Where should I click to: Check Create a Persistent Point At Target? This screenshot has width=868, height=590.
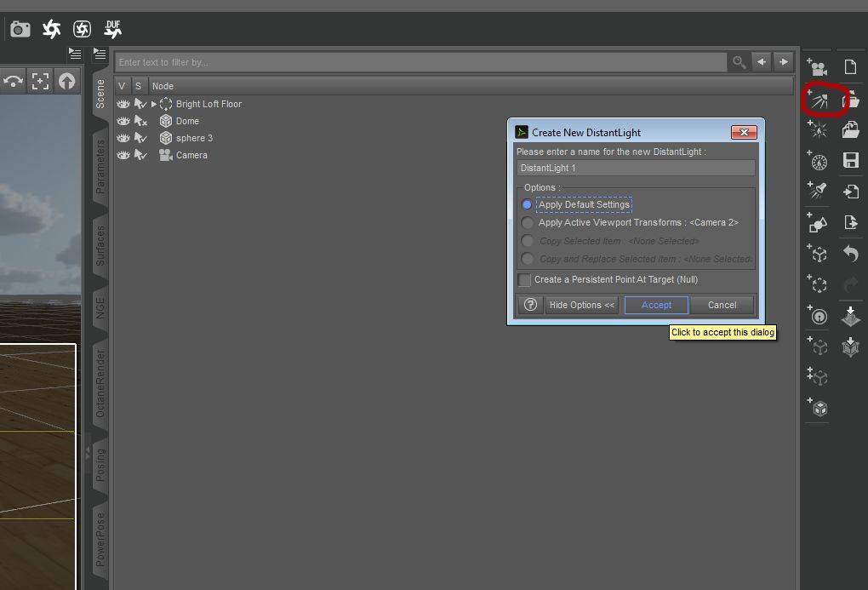click(524, 280)
